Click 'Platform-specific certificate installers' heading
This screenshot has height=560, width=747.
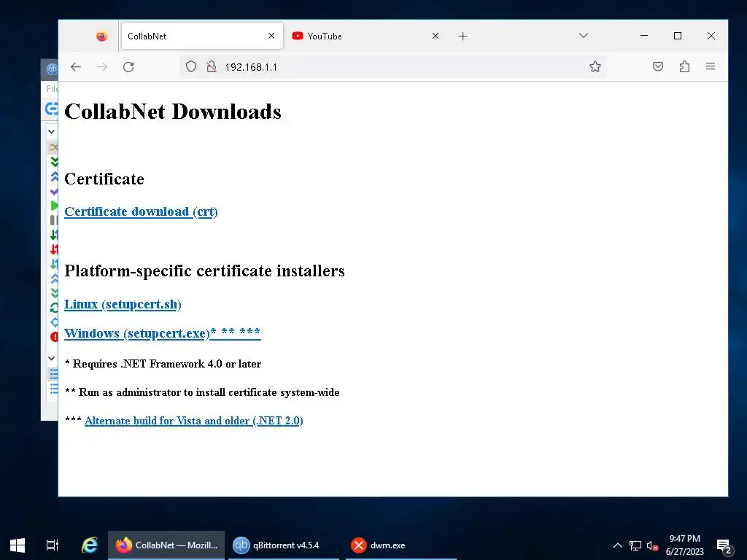(204, 271)
